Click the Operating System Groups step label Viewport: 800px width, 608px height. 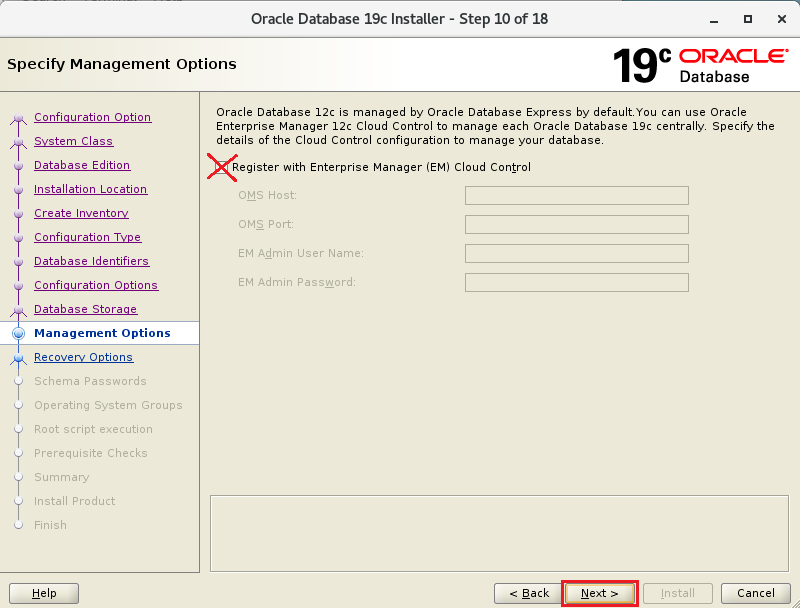[108, 405]
